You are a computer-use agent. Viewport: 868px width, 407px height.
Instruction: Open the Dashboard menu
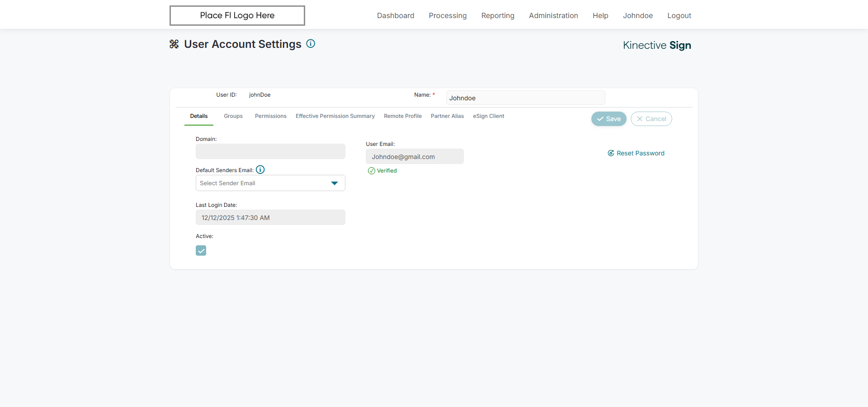(396, 15)
